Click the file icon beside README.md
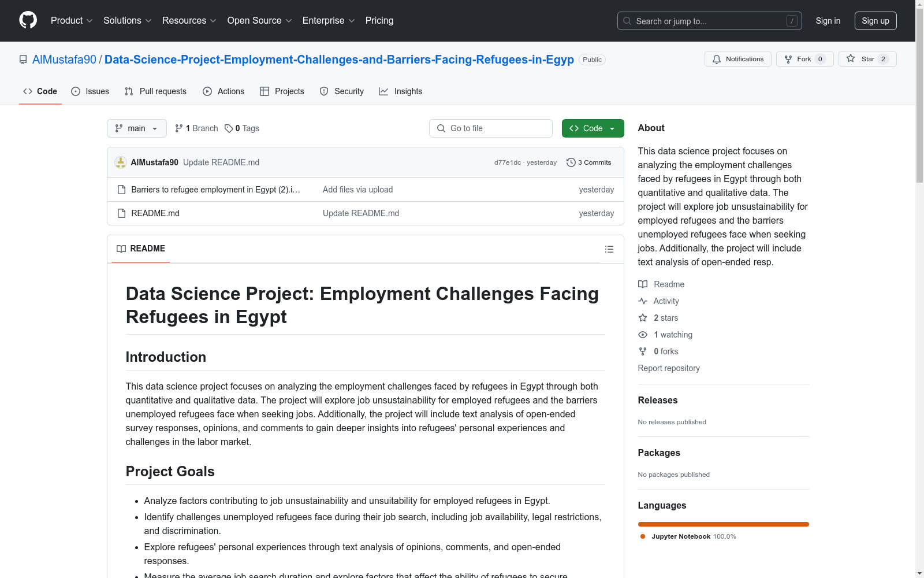The height and width of the screenshot is (578, 924). click(x=121, y=213)
